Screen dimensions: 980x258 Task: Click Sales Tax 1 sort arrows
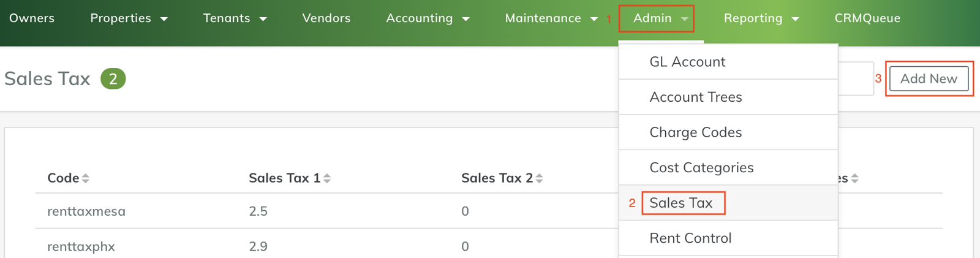click(327, 178)
